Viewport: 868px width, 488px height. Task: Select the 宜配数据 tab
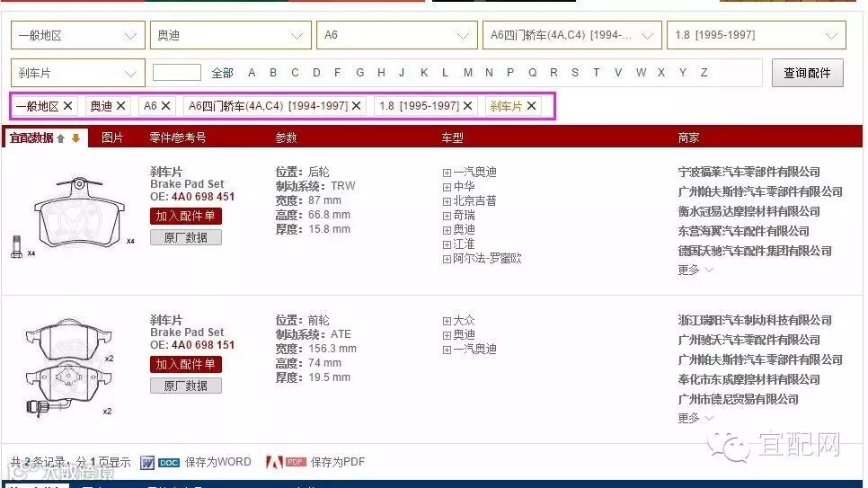[x=46, y=138]
